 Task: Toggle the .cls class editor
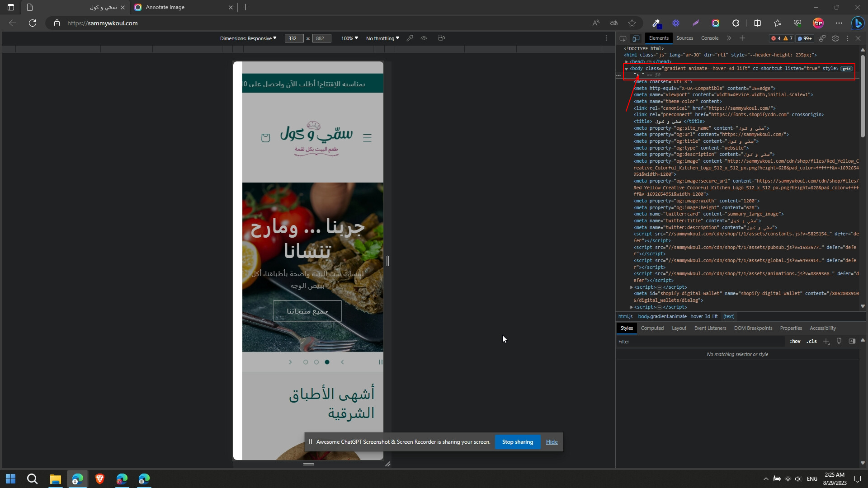point(812,342)
